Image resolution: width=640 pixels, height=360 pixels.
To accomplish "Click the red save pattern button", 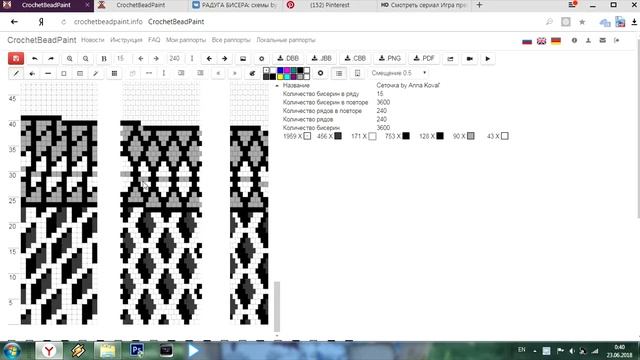I will coord(16,58).
